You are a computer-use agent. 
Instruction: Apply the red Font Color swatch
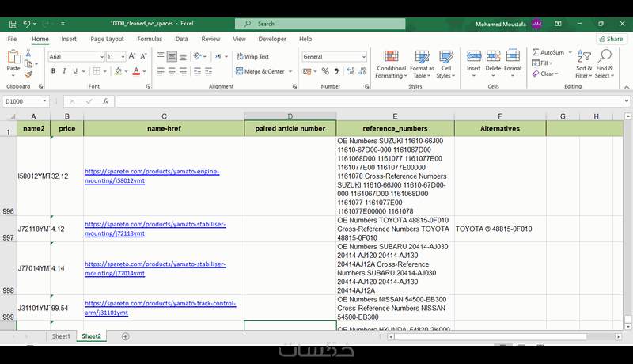pos(136,71)
